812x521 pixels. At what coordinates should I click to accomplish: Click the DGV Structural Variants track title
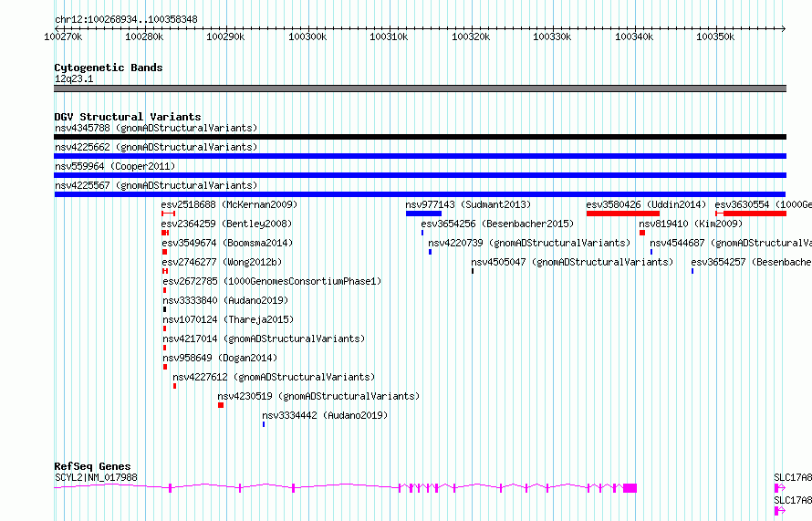tap(128, 117)
